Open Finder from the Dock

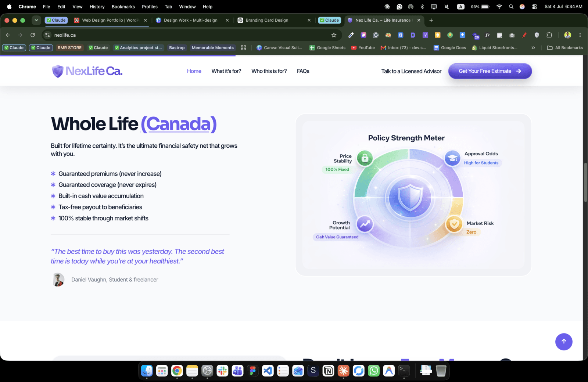click(147, 371)
